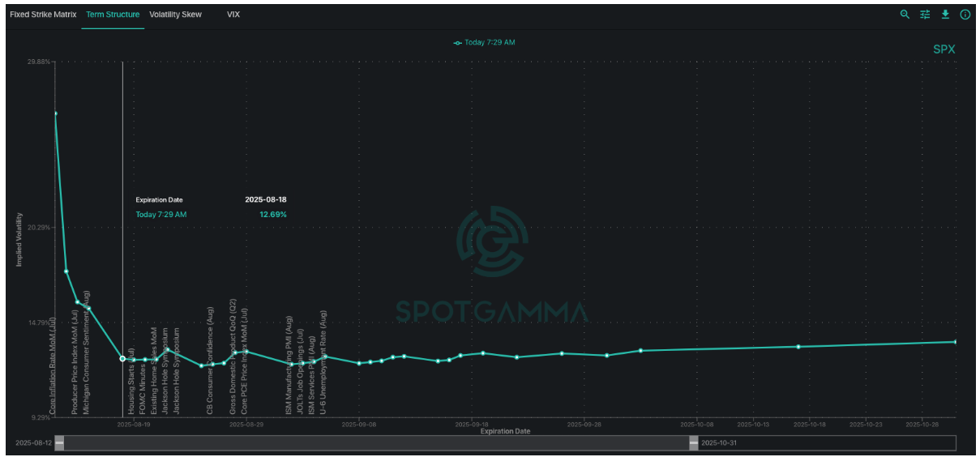
Task: Click the ISM Manufacturing PMI (Aug) event label
Action: (x=289, y=366)
